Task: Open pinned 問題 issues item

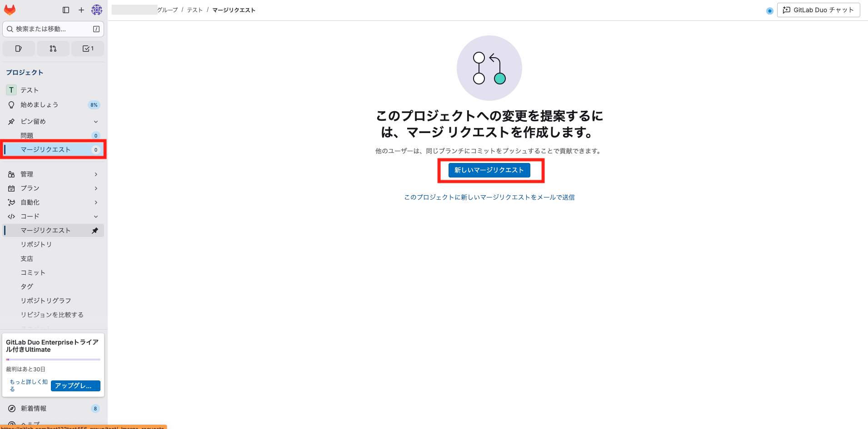Action: coord(53,135)
